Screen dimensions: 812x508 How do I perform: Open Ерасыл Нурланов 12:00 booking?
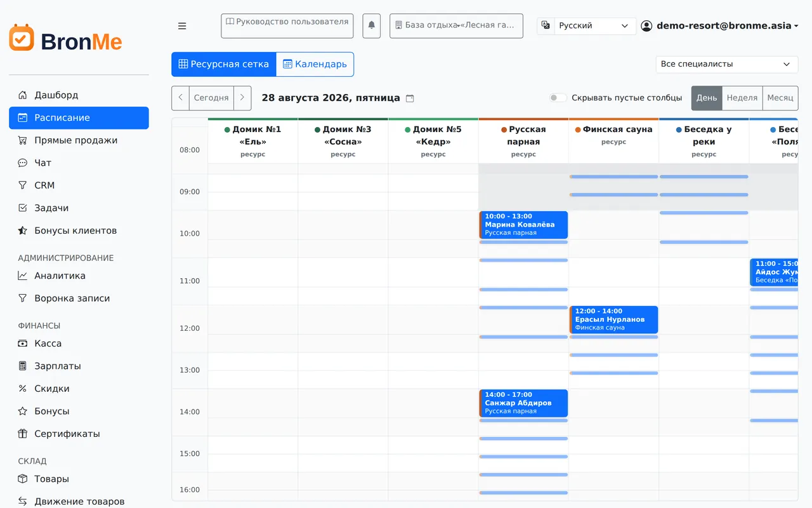(x=613, y=319)
